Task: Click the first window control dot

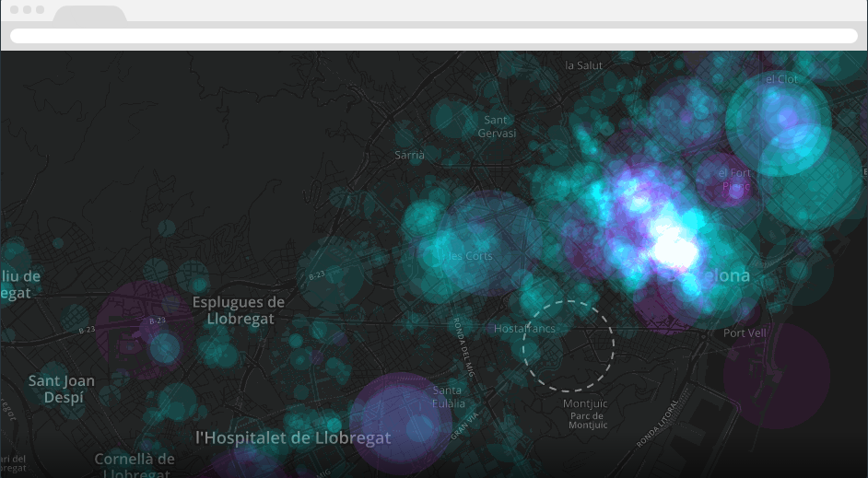Action: tap(15, 9)
